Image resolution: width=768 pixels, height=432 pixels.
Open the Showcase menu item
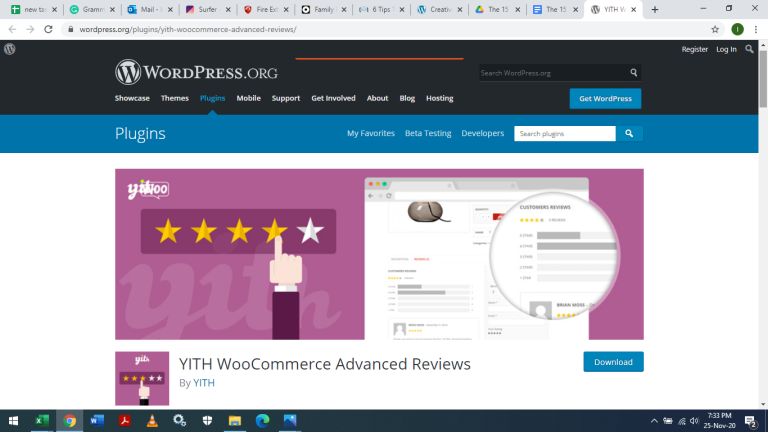[132, 98]
